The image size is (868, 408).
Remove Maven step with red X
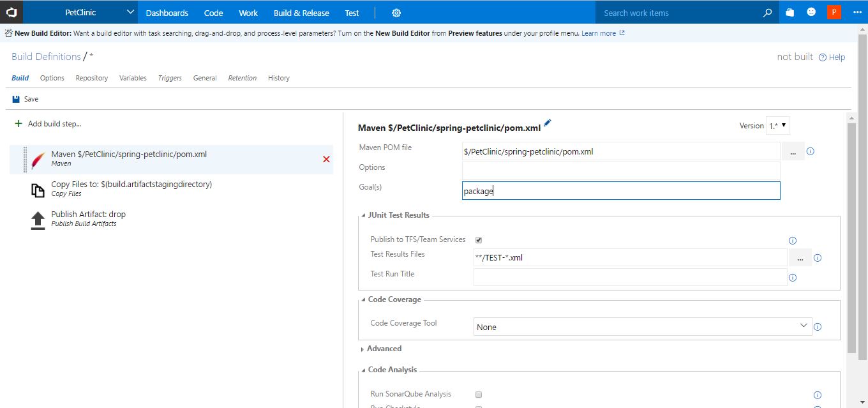click(326, 159)
